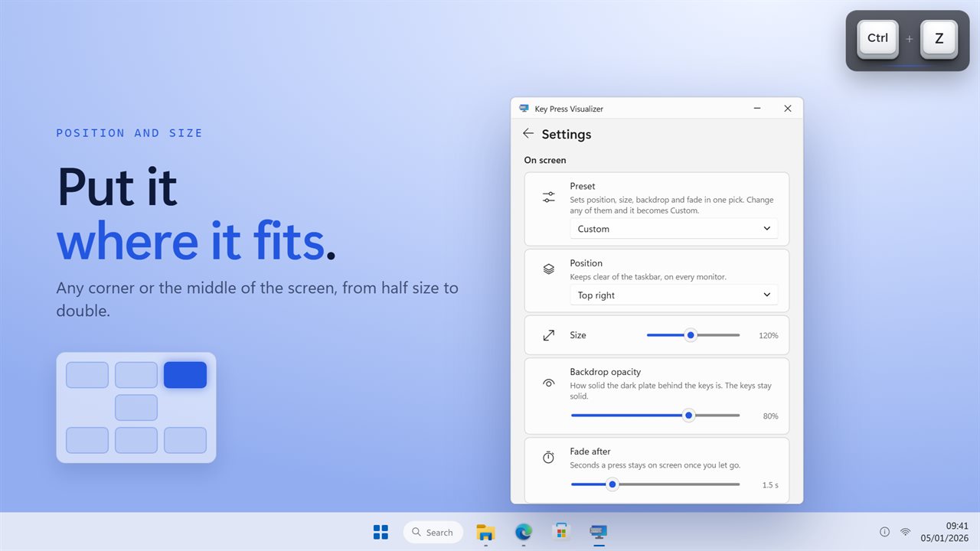Image resolution: width=980 pixels, height=551 pixels.
Task: Open the Preset dropdown showing Custom
Action: [x=674, y=229]
